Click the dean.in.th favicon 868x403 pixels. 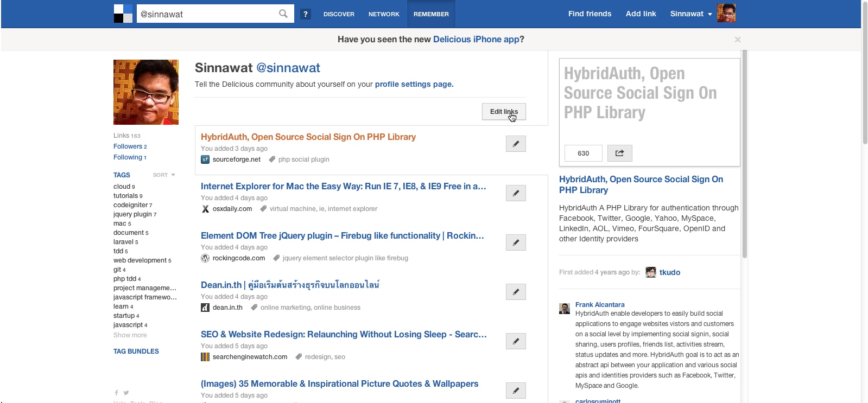[x=205, y=308]
